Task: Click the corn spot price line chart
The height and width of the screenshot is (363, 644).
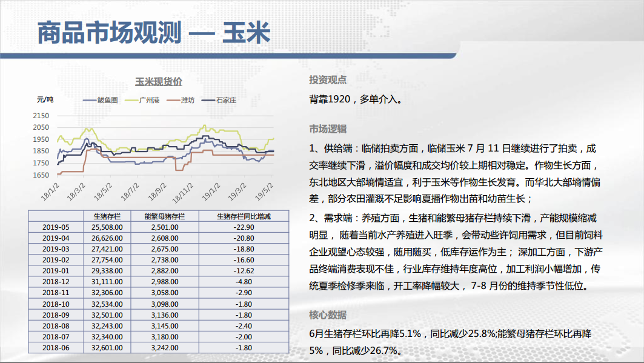Action: [x=165, y=145]
